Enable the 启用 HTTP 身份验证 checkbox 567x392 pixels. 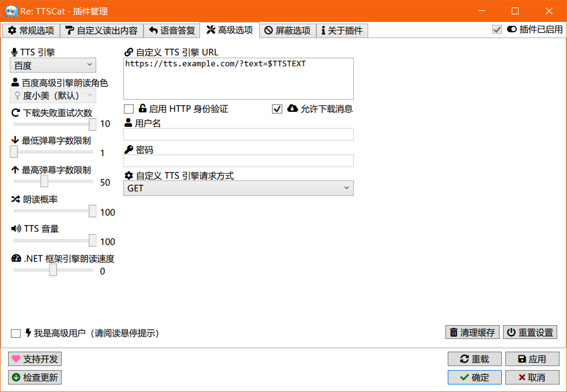[128, 109]
